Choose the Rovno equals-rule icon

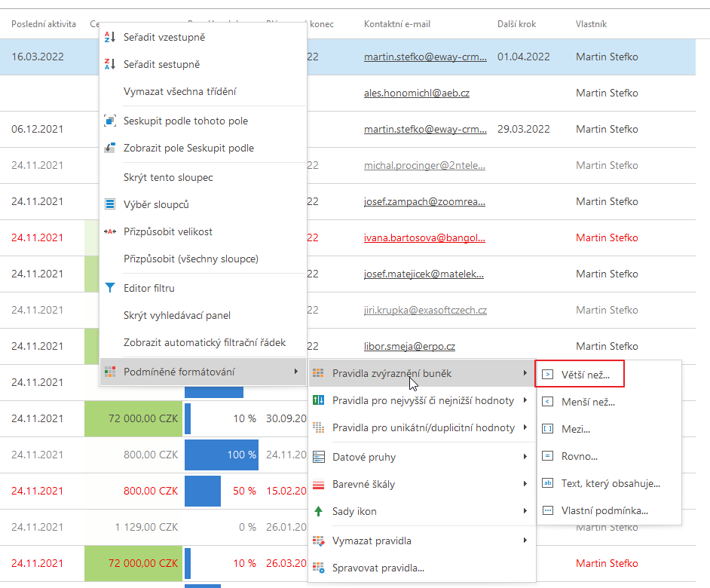pyautogui.click(x=548, y=456)
